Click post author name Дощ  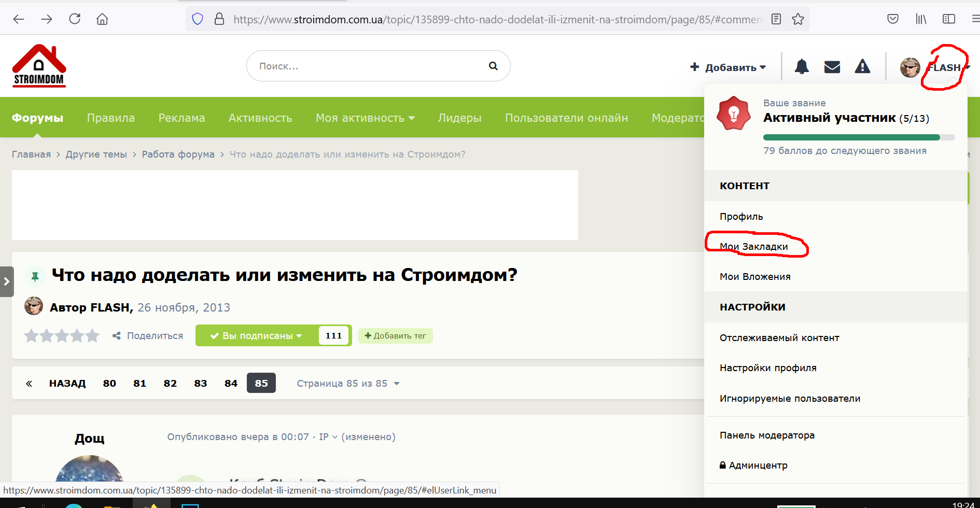click(x=90, y=439)
